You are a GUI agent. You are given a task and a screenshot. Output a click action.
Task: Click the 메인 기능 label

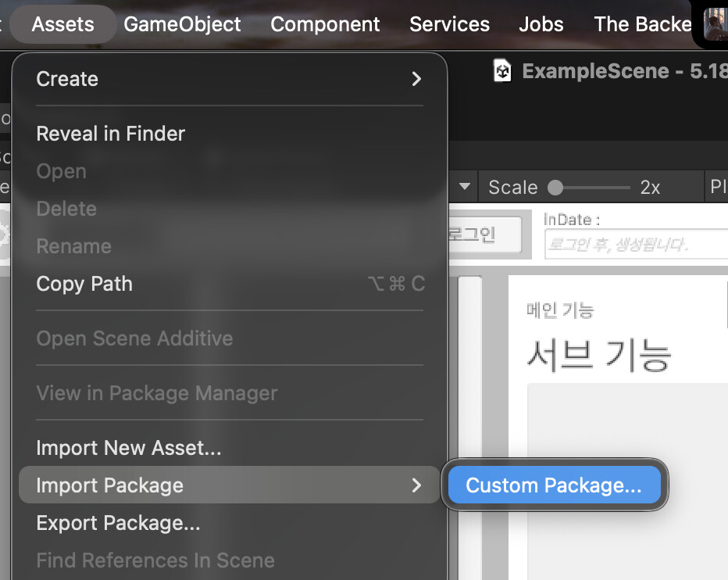560,310
